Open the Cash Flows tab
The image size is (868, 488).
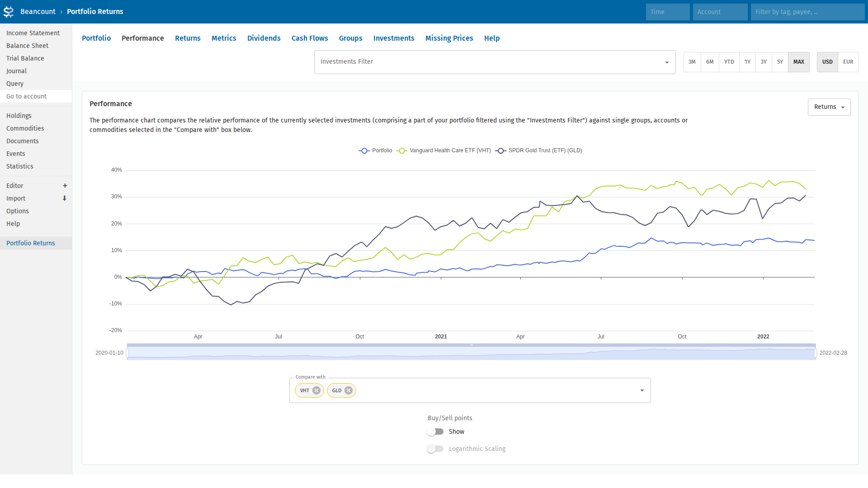[x=309, y=38]
